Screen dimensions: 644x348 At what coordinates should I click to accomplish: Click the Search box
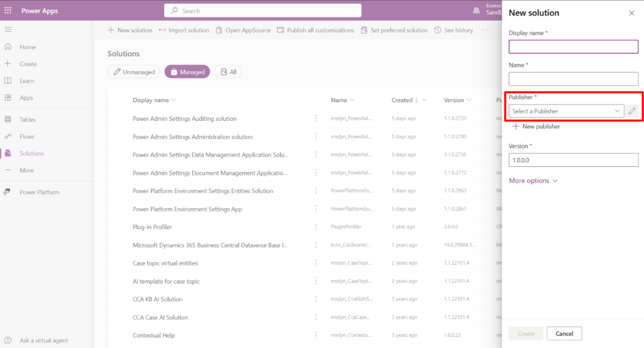(263, 11)
